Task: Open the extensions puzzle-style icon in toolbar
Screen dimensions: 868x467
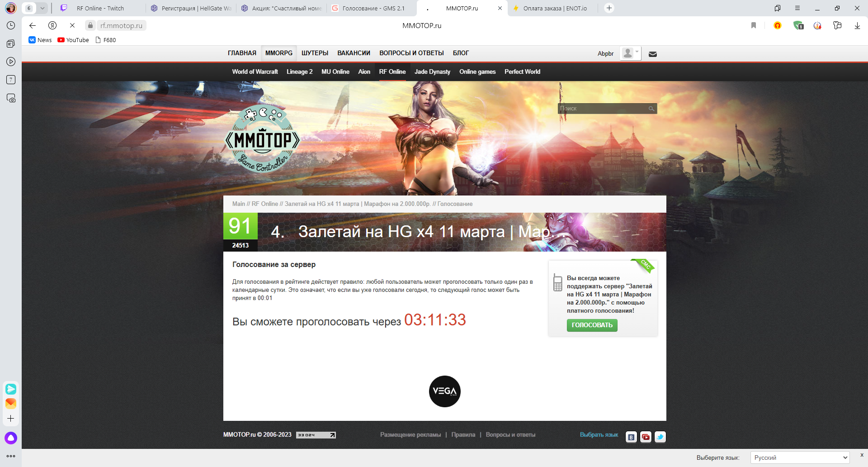Action: coord(837,25)
